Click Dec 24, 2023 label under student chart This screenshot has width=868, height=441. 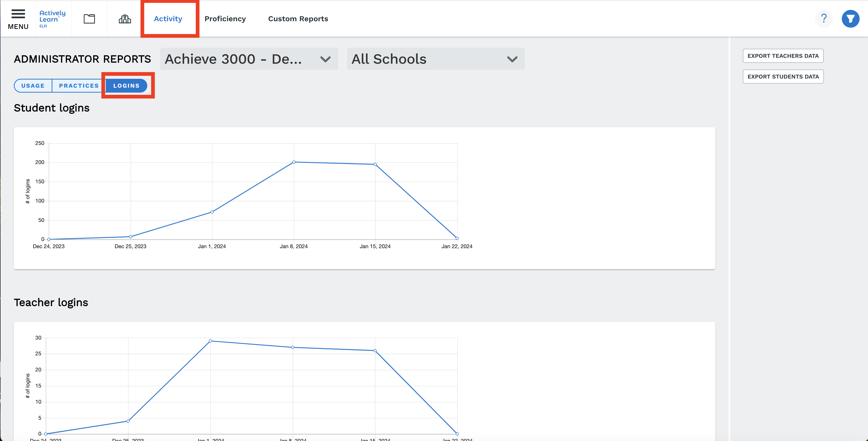(x=48, y=246)
